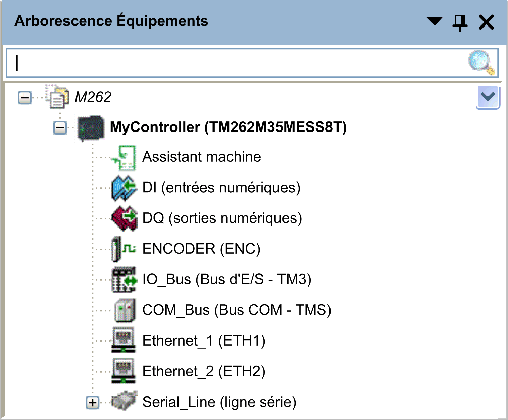Pin the Arborescence Équipements panel
The image size is (508, 420).
pyautogui.click(x=460, y=22)
